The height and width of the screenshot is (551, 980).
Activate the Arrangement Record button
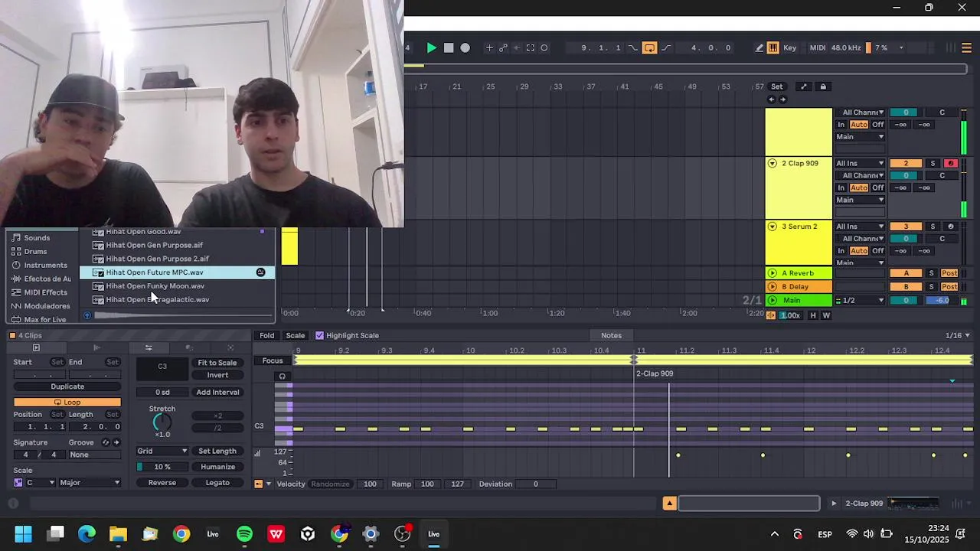(x=465, y=47)
